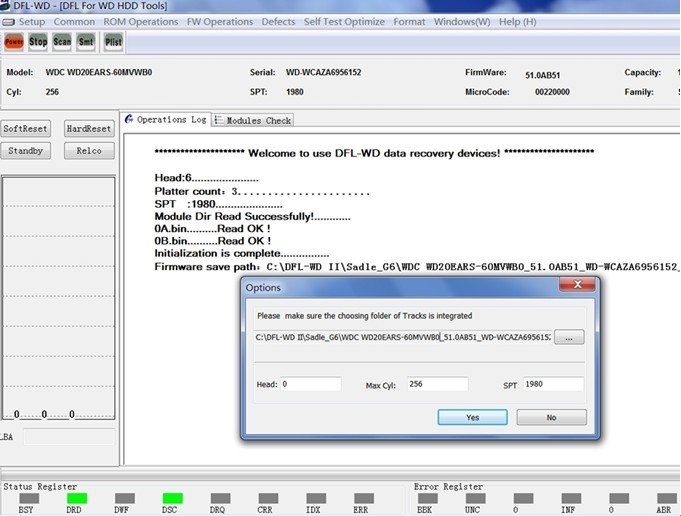Click the HardReset button
Image resolution: width=681 pixels, height=516 pixels.
click(89, 129)
